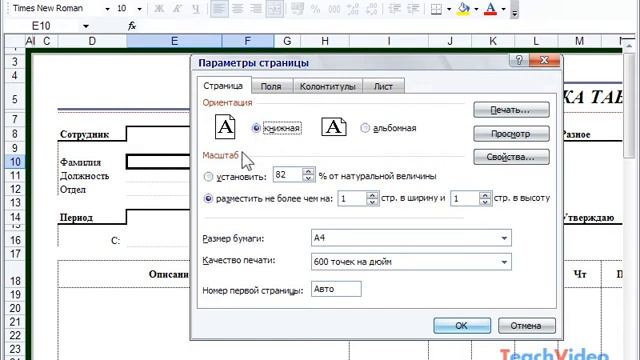Apply borders toolbar icon

click(x=436, y=9)
